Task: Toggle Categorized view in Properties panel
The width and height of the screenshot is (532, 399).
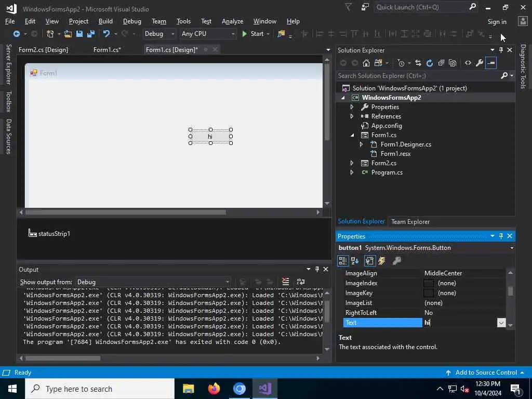Action: pos(343,261)
